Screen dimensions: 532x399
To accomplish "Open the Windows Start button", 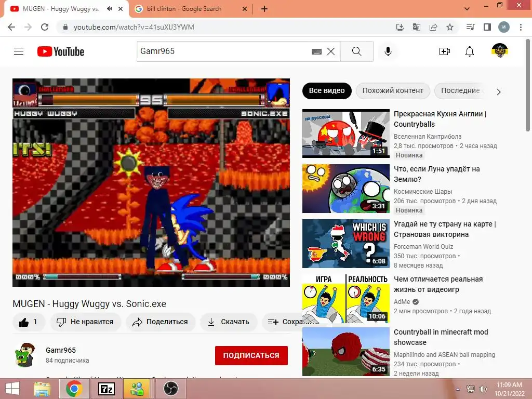I will (x=12, y=389).
